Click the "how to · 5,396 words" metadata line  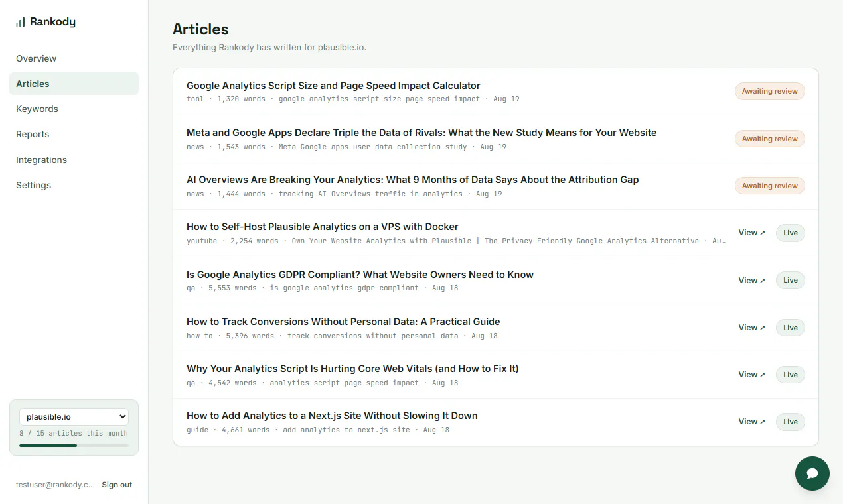342,336
